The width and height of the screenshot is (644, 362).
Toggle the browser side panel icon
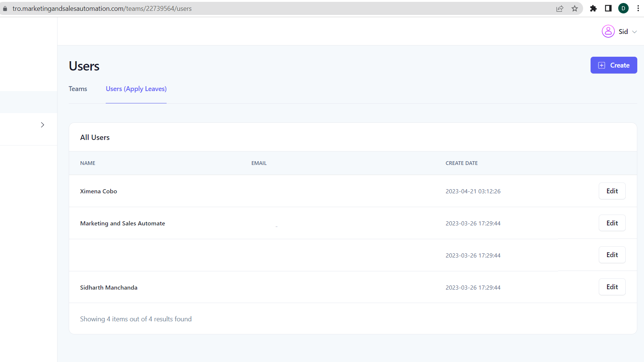[x=608, y=9]
